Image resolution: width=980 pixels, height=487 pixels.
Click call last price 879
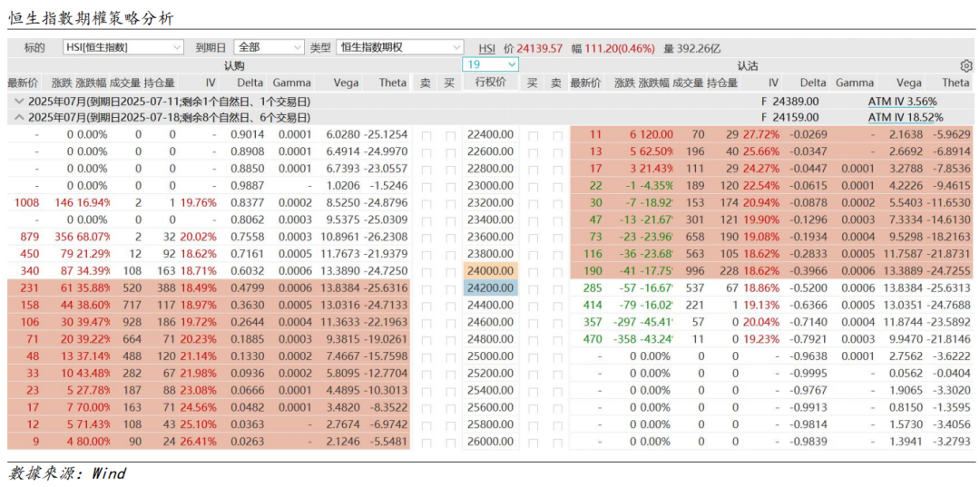tap(29, 238)
